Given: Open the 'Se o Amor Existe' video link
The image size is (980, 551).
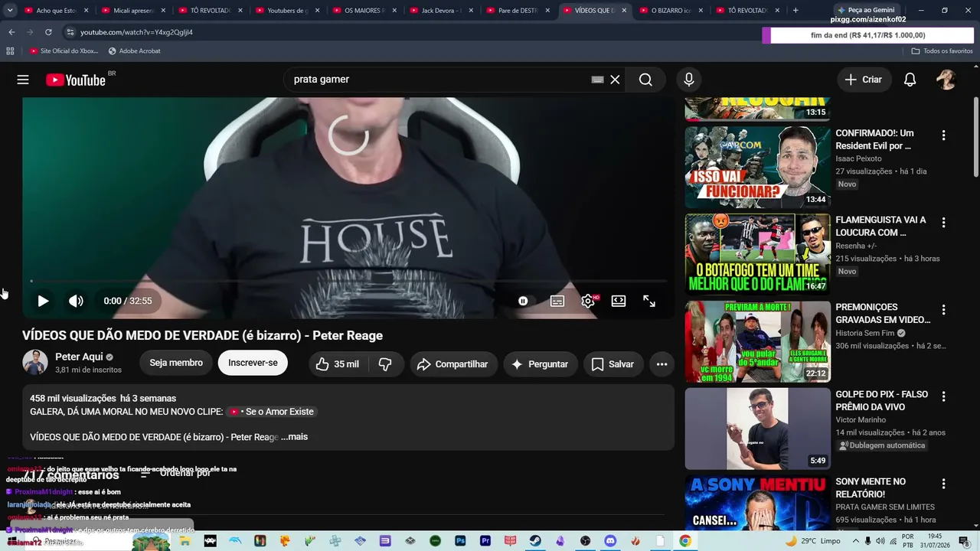Looking at the screenshot, I should pos(272,412).
